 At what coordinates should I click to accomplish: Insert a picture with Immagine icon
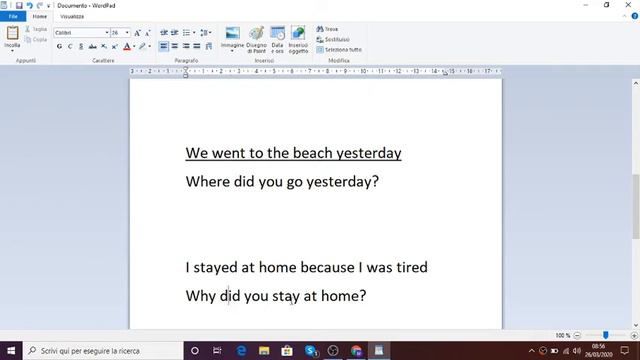pos(233,33)
